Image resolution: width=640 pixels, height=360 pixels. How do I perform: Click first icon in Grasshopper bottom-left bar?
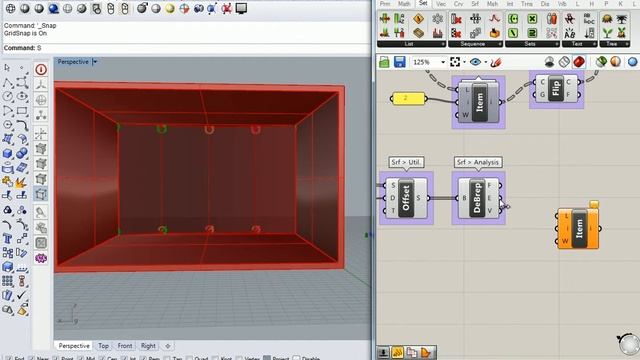click(x=384, y=352)
